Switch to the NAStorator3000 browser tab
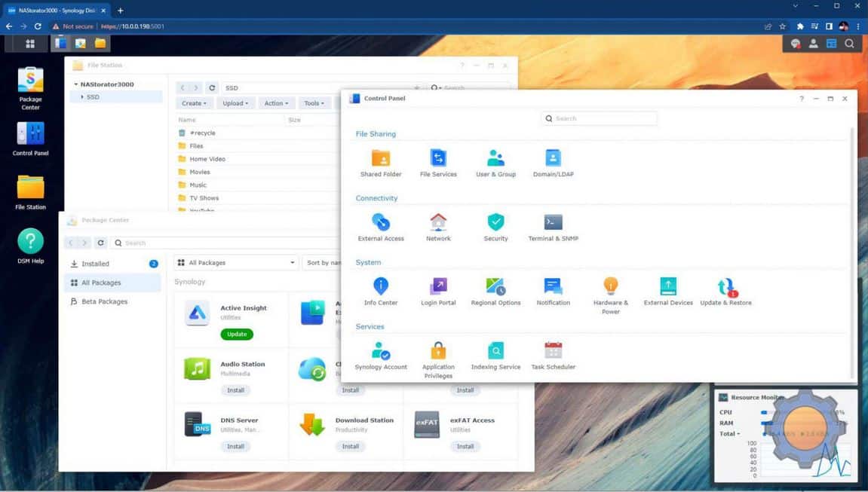The width and height of the screenshot is (868, 492). point(56,11)
